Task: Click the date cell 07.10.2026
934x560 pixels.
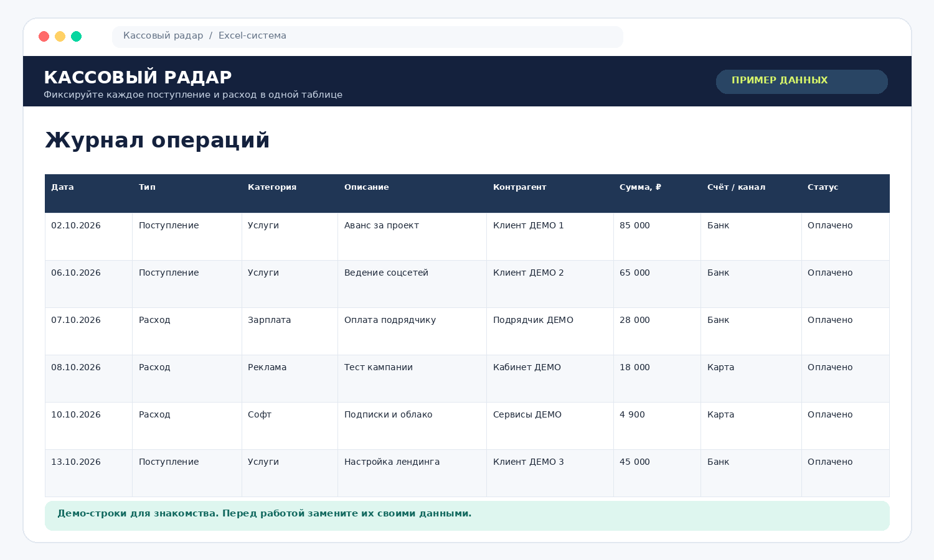Action: 88,331
